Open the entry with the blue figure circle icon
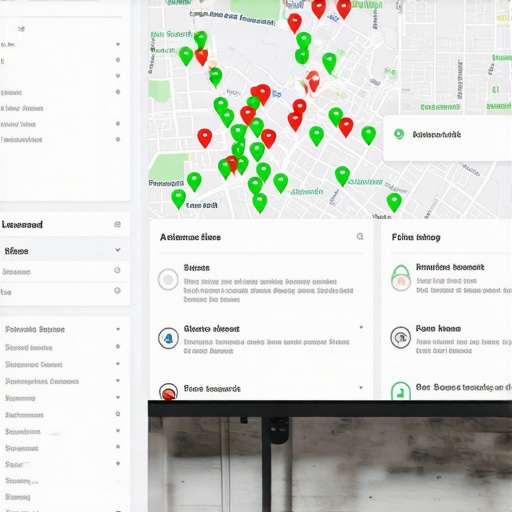The height and width of the screenshot is (512, 512). tap(168, 338)
